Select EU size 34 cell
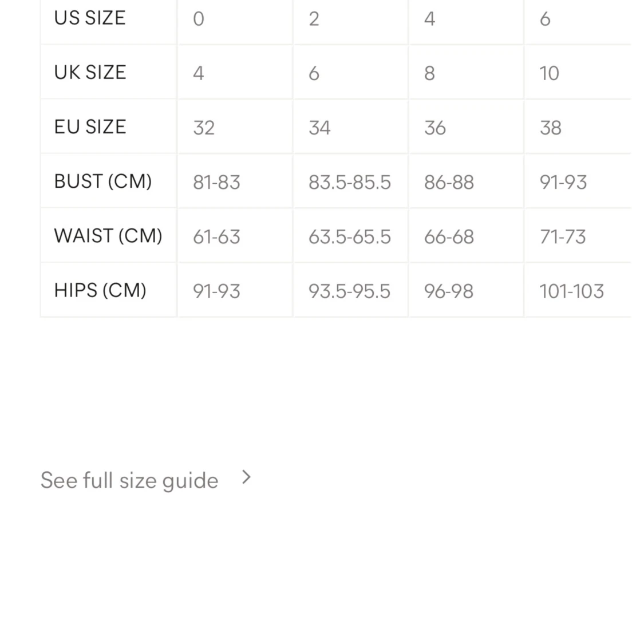The image size is (644, 644). pos(319,127)
